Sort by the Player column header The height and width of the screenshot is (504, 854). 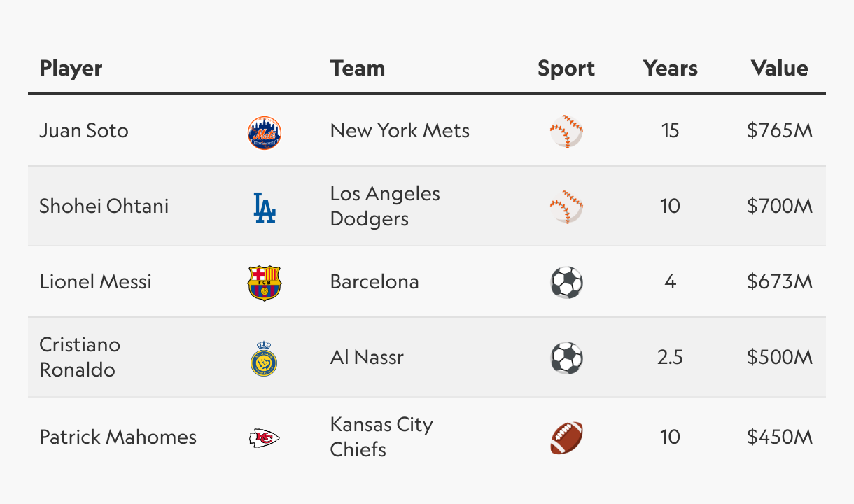pos(71,69)
